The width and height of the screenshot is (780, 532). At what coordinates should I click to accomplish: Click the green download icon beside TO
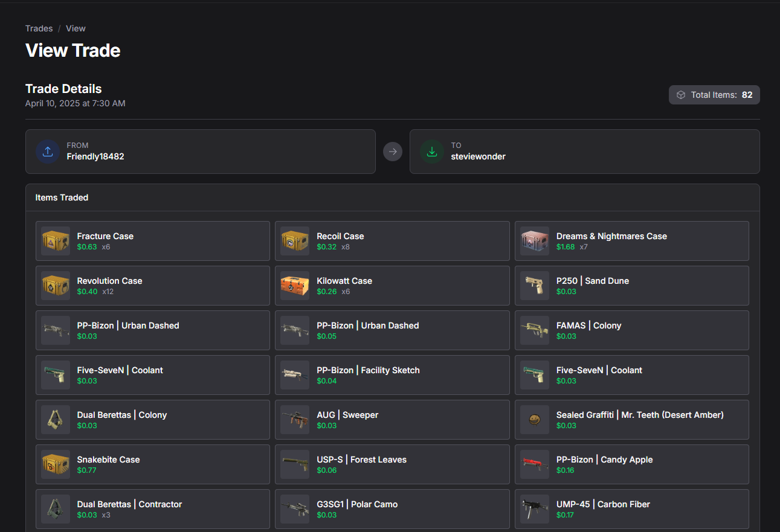click(x=432, y=152)
